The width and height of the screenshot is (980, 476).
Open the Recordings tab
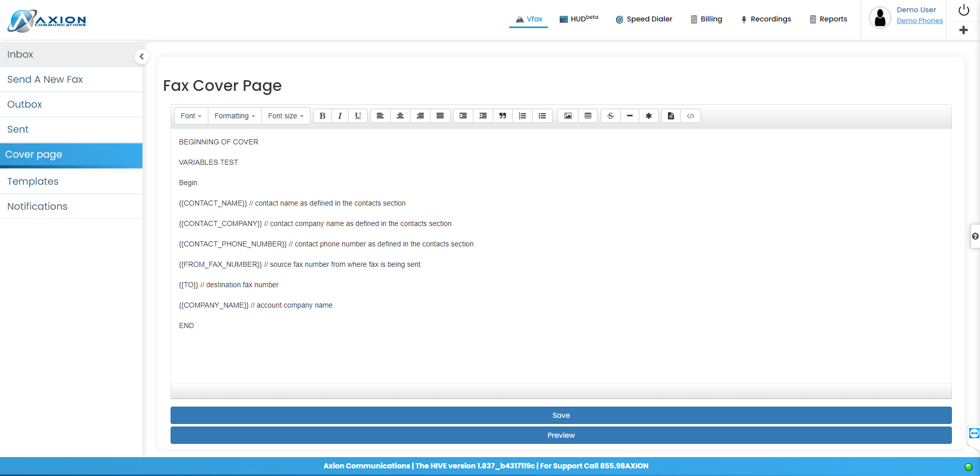tap(766, 19)
